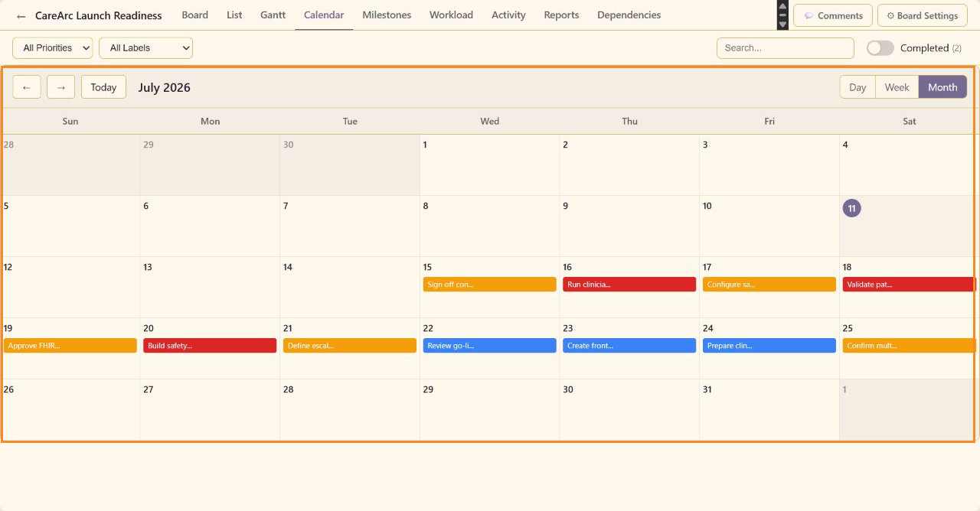Toggle the Completed switch

click(880, 47)
